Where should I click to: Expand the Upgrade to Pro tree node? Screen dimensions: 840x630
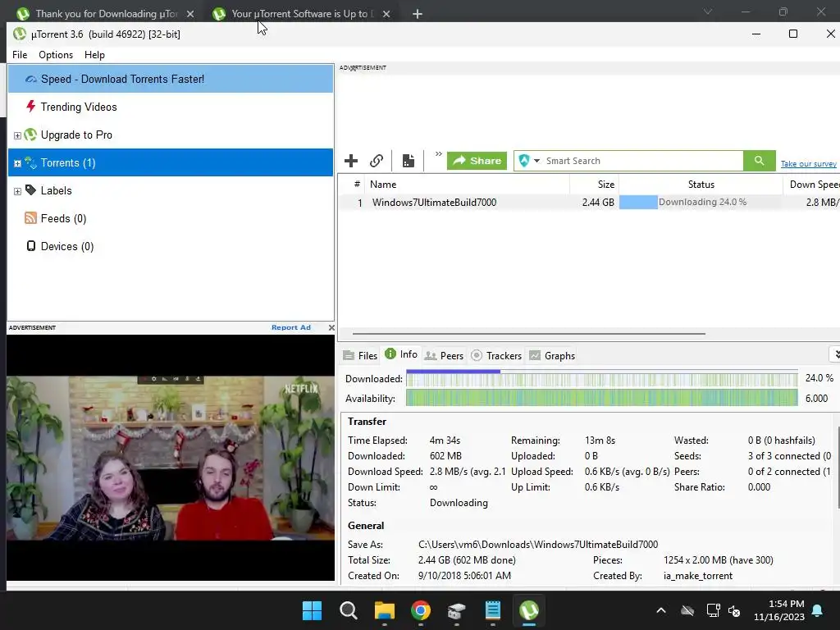pos(17,135)
